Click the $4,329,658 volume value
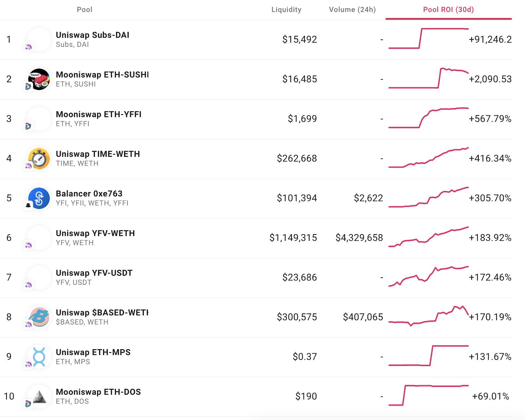This screenshot has height=420, width=525. [359, 238]
